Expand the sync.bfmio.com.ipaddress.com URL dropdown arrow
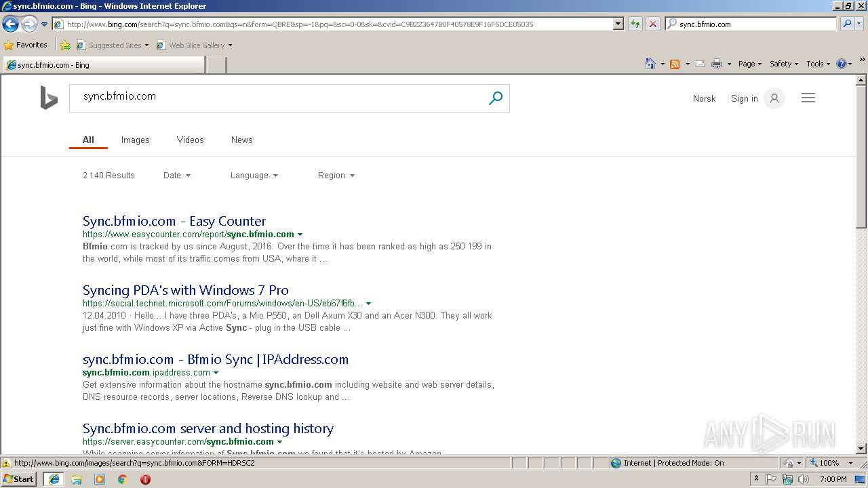This screenshot has height=488, width=868. click(x=216, y=373)
